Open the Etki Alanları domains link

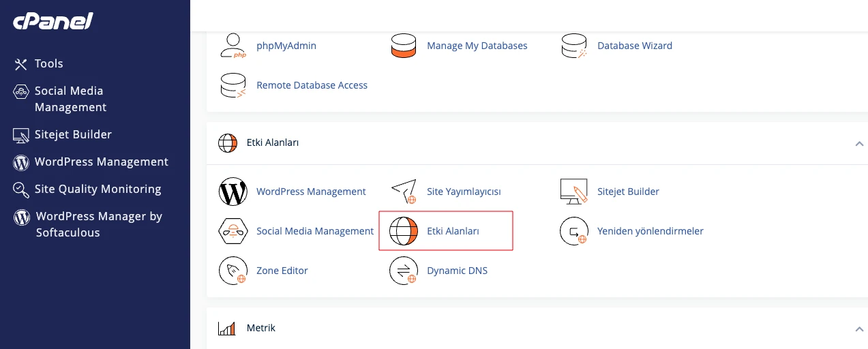453,231
